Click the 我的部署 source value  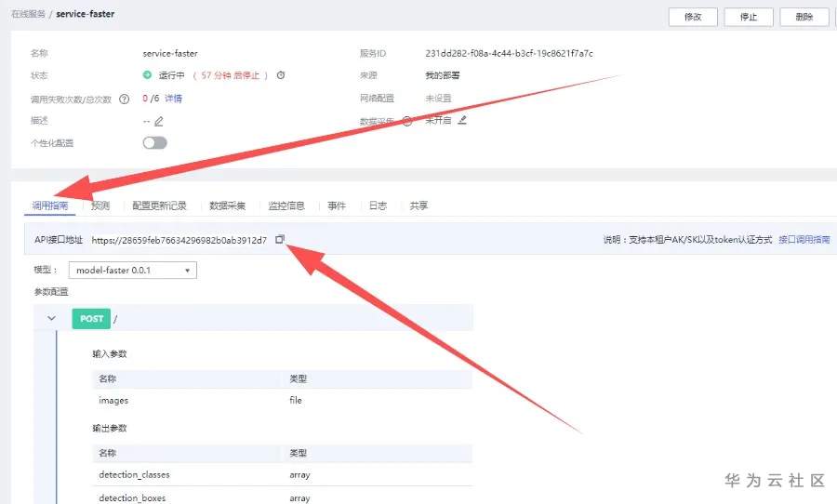[x=442, y=75]
